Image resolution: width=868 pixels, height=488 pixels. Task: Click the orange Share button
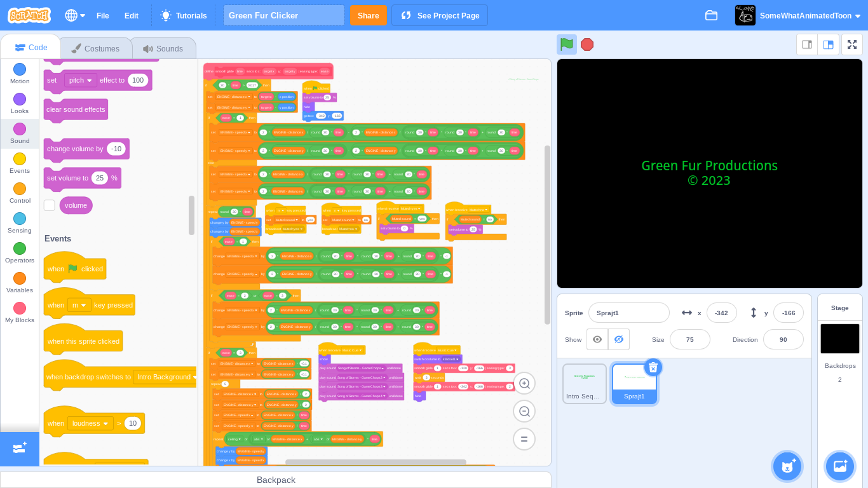368,15
